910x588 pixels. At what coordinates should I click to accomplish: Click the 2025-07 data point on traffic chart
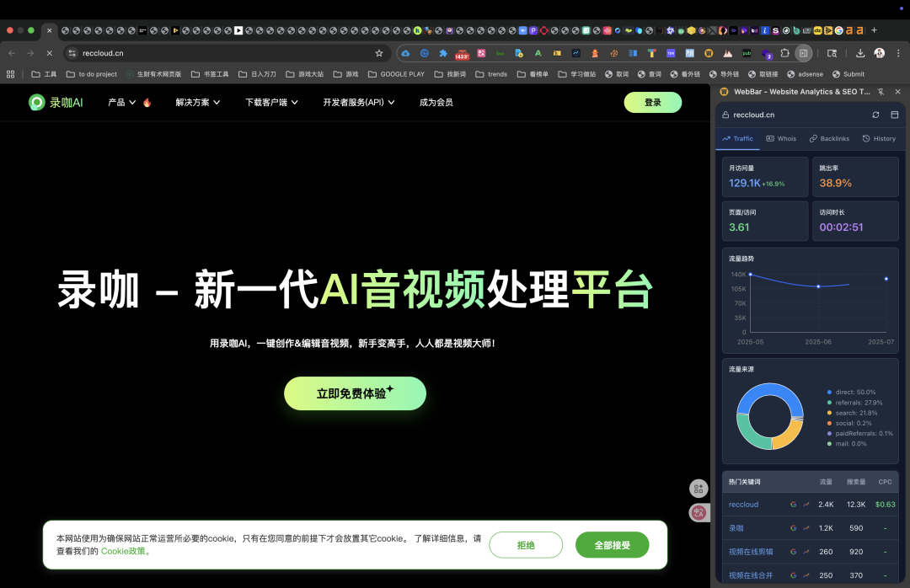tap(886, 279)
